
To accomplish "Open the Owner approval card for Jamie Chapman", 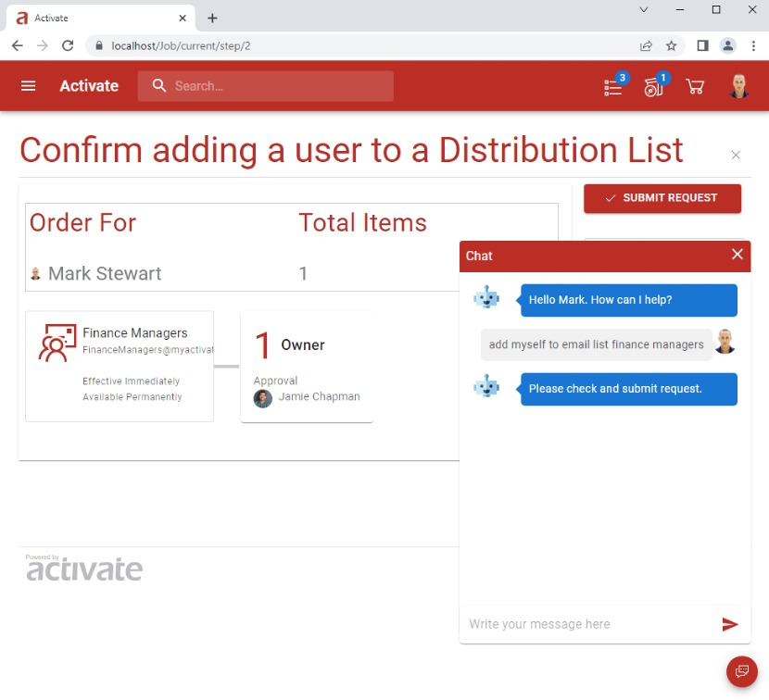I will (x=307, y=366).
